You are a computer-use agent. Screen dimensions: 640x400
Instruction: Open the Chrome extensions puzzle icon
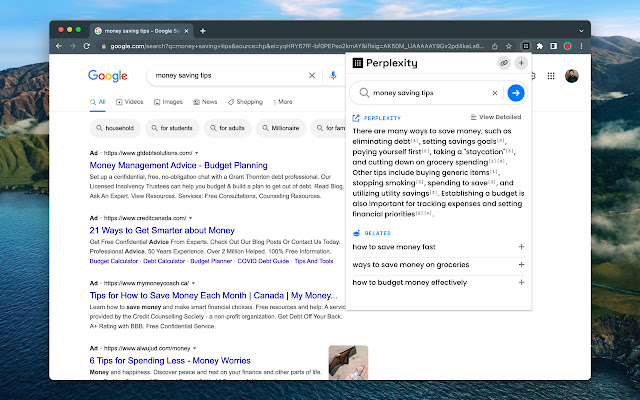pyautogui.click(x=540, y=46)
